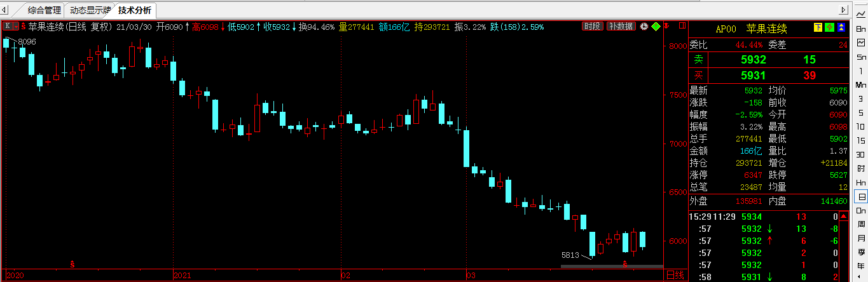868x282 pixels.
Task: Click the blue arrows icon in quote header
Action: 840,28
